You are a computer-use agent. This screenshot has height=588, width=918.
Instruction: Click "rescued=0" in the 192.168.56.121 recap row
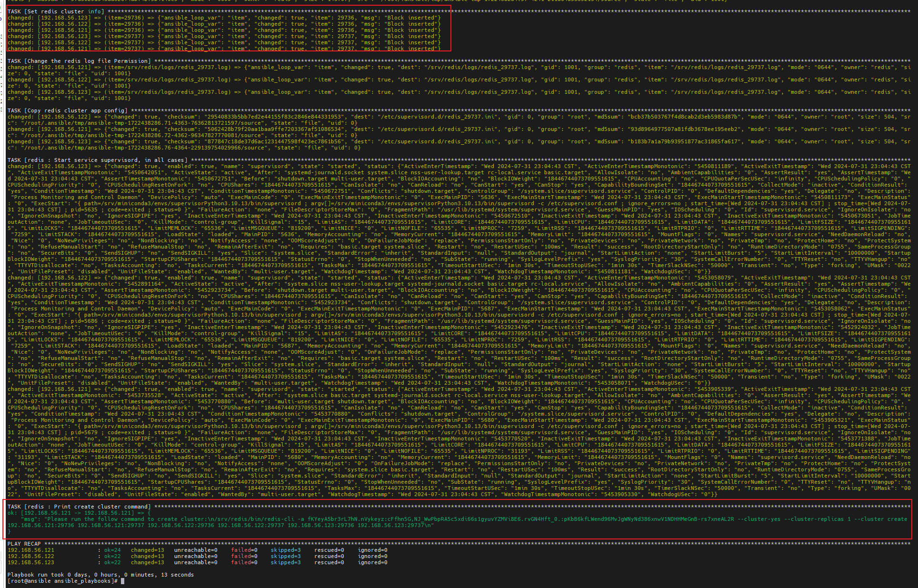coord(329,550)
